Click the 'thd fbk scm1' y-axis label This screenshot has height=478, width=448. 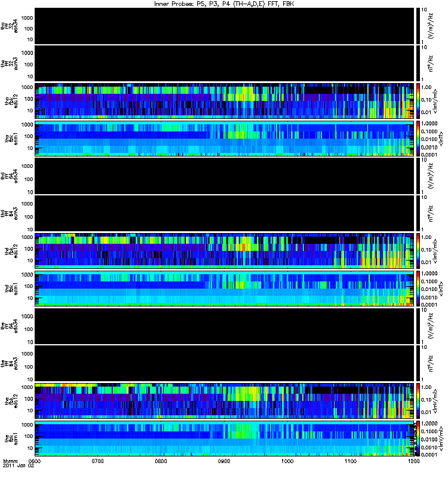[x=11, y=289]
